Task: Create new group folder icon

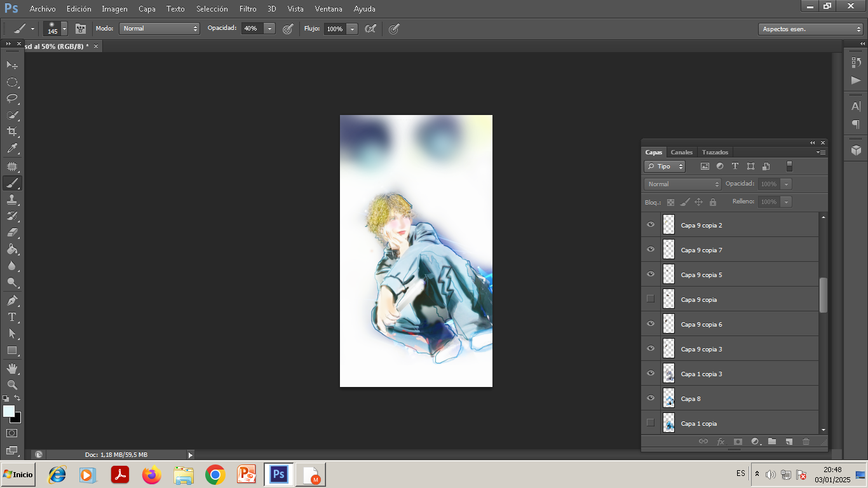Action: [x=772, y=441]
